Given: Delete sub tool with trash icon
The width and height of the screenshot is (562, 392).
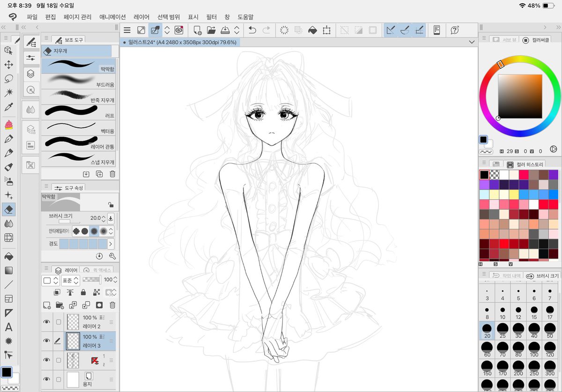Looking at the screenshot, I should pyautogui.click(x=112, y=174).
